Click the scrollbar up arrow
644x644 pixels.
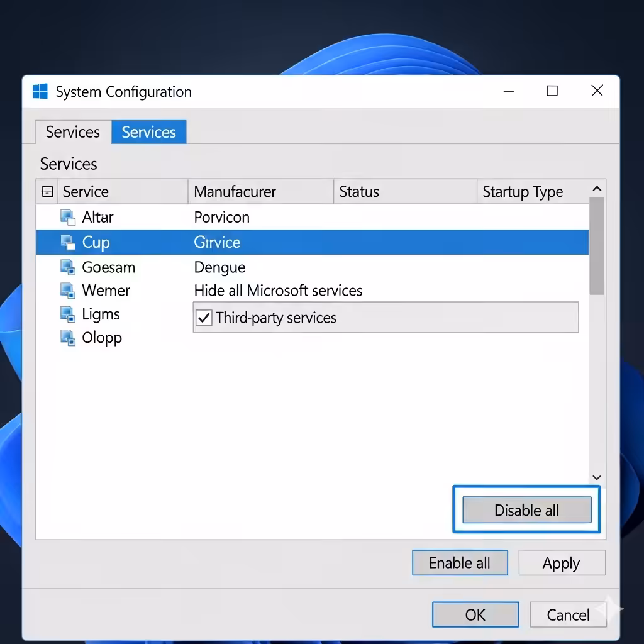597,189
